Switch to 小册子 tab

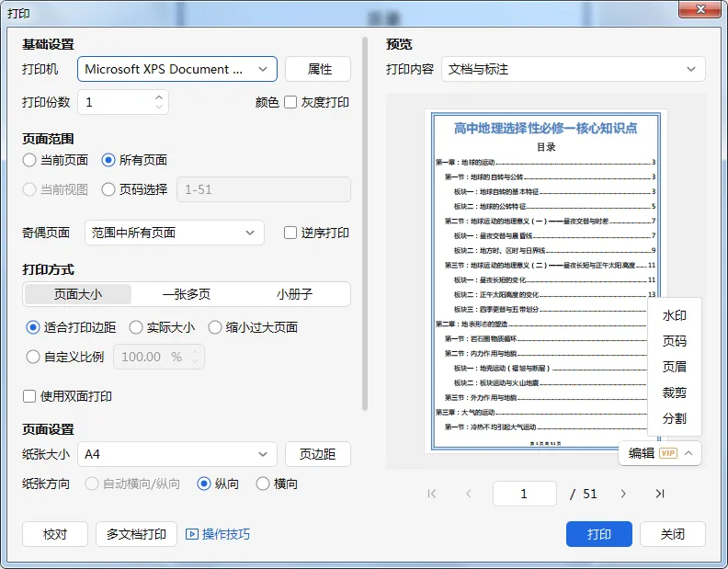294,294
